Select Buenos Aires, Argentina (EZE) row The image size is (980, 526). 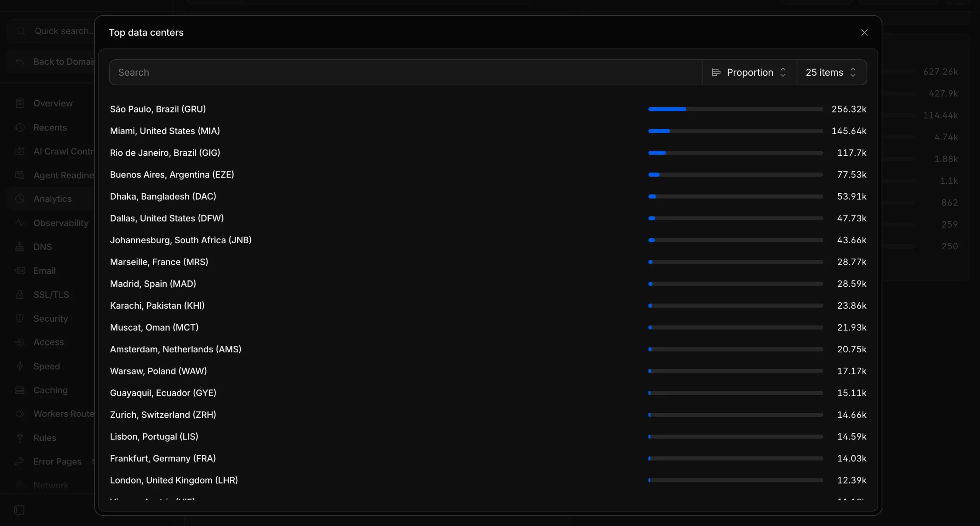click(488, 174)
